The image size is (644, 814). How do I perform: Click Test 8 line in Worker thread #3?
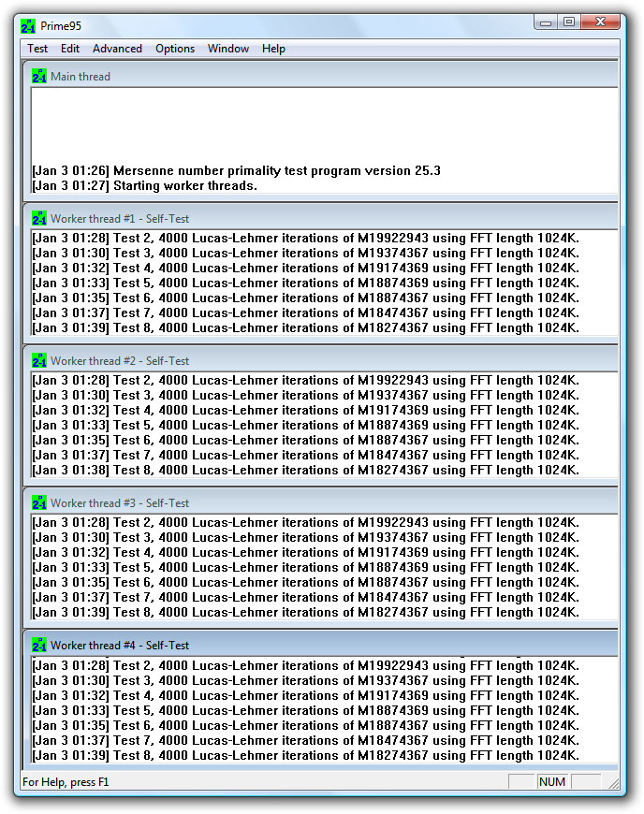(x=305, y=613)
